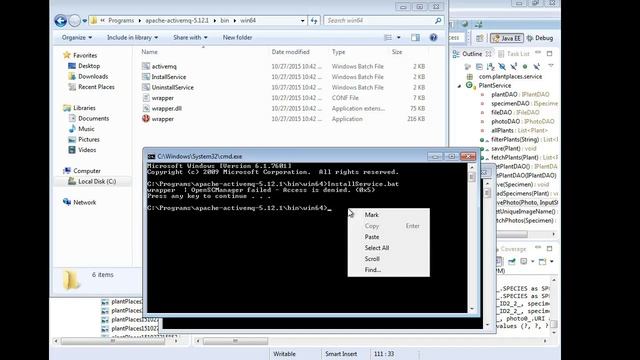Click the cmd window vertical scrollbar
Viewport: 640px width, 360px height.
[472, 238]
